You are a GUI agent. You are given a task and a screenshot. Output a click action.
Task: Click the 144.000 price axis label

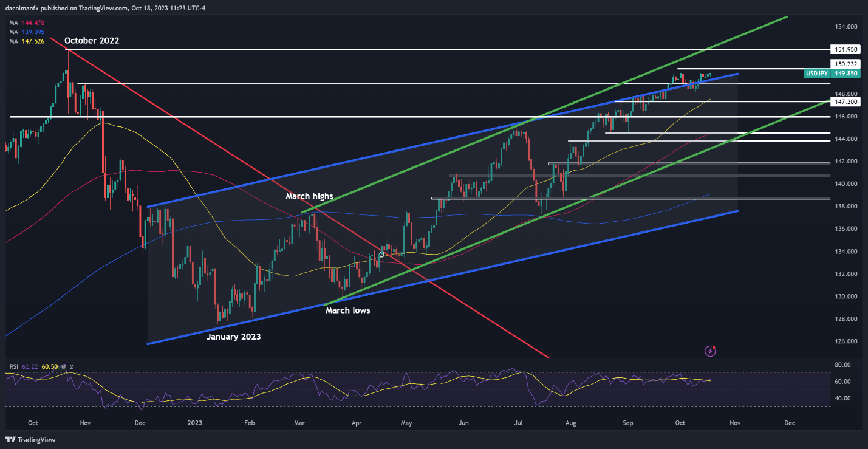[x=846, y=139]
